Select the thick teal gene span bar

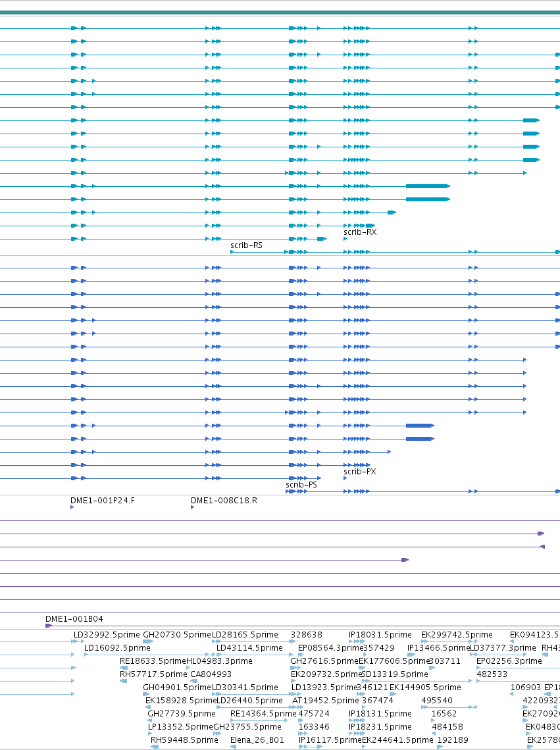tap(280, 13)
